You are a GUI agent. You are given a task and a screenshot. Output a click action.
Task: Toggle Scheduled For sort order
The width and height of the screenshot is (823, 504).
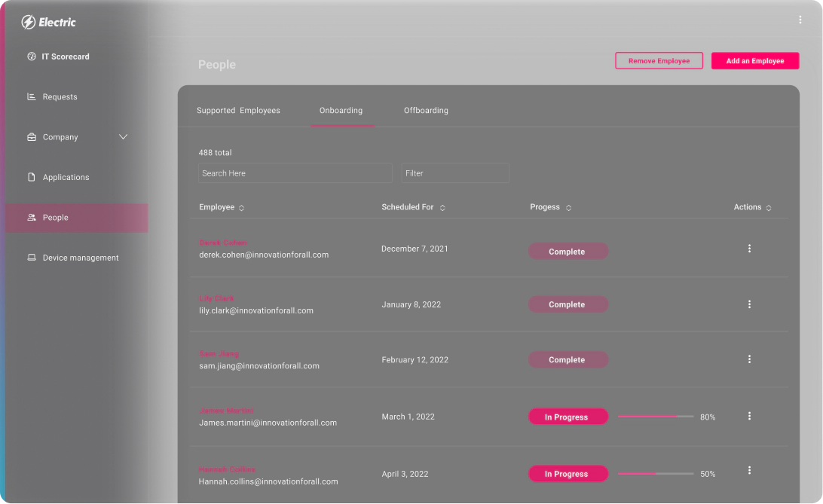pos(442,206)
